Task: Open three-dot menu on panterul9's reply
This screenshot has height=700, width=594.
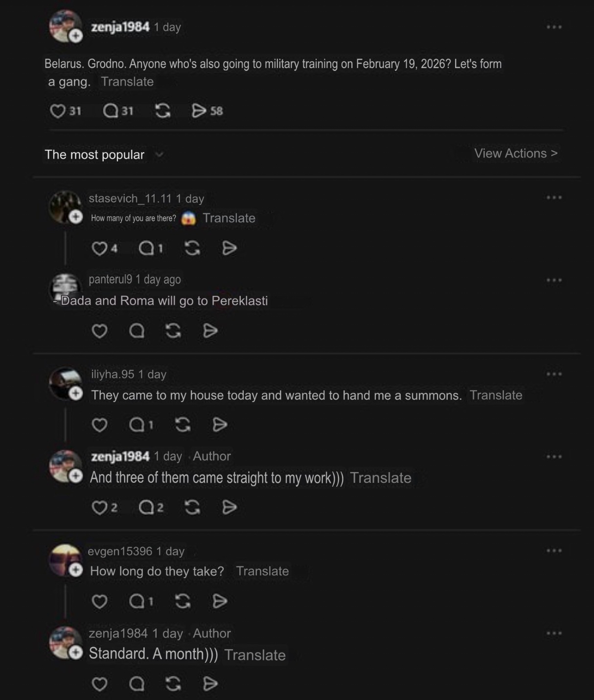Action: 554,280
